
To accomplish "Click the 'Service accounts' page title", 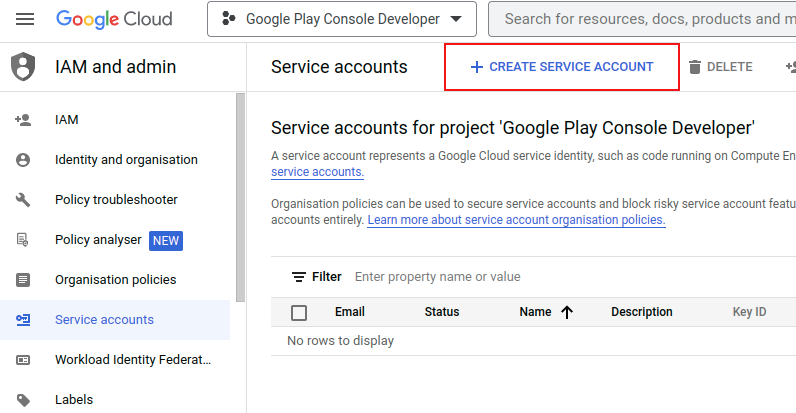I will 339,67.
